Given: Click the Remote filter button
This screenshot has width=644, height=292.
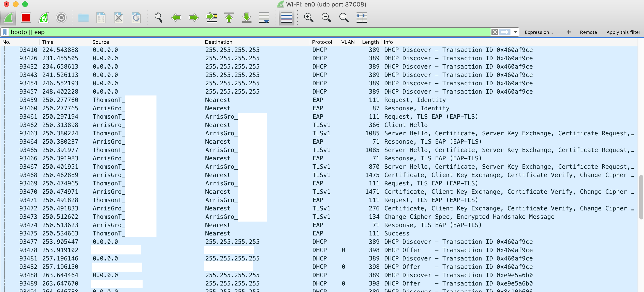Looking at the screenshot, I should [x=588, y=32].
